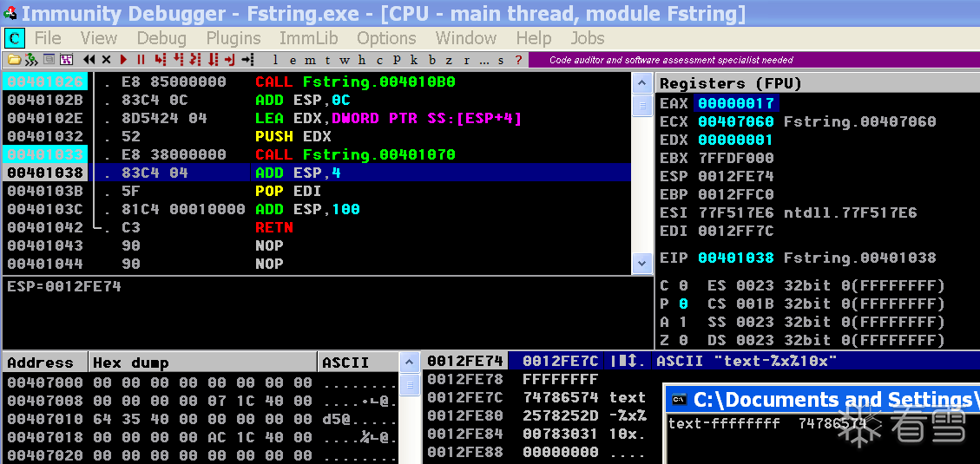Click address 00401033 breakpoint row
Image resolution: width=980 pixels, height=464 pixels.
tap(45, 154)
